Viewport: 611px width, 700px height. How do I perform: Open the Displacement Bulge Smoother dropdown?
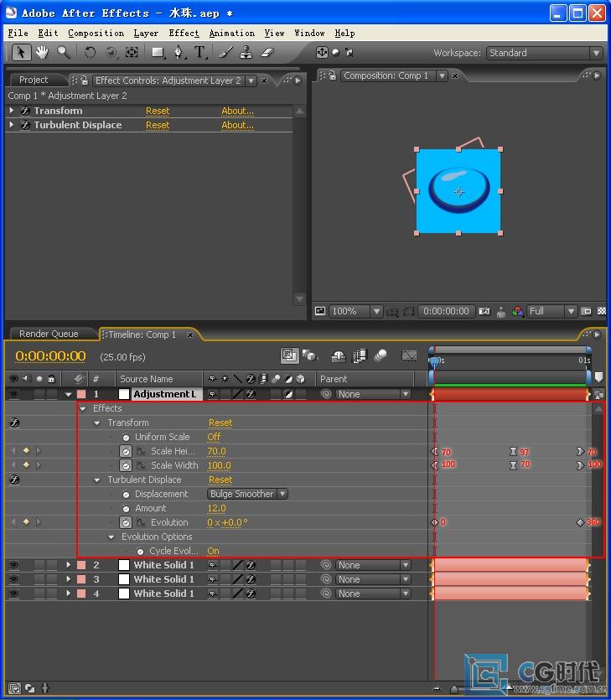coord(247,494)
